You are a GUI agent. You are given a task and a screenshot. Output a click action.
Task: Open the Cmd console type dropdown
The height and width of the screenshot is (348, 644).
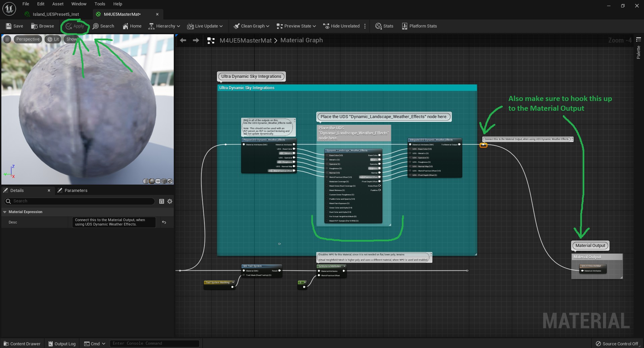(95, 344)
